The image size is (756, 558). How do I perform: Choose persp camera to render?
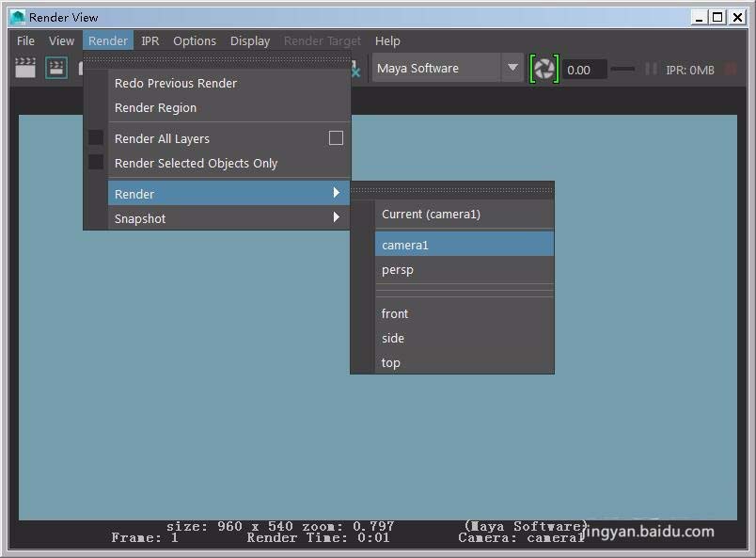tap(398, 269)
